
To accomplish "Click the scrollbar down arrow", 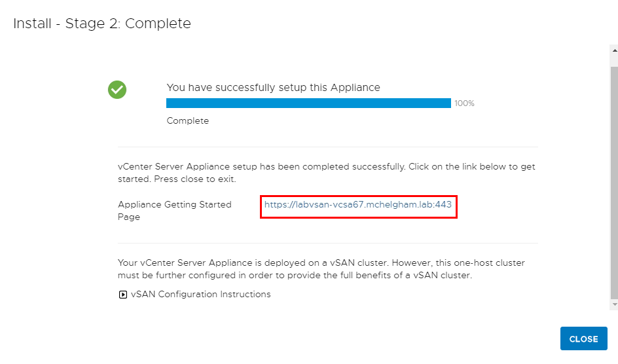I will pos(615,304).
